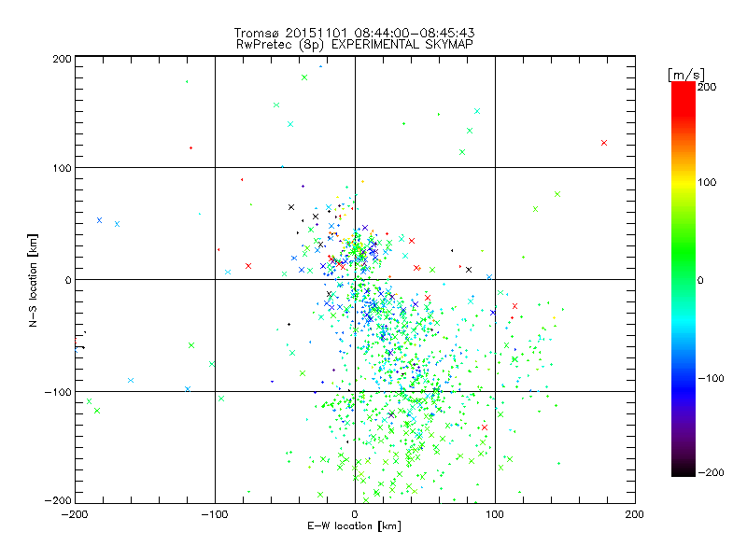Click the colorbar label '0'
747x560 pixels.
(699, 280)
